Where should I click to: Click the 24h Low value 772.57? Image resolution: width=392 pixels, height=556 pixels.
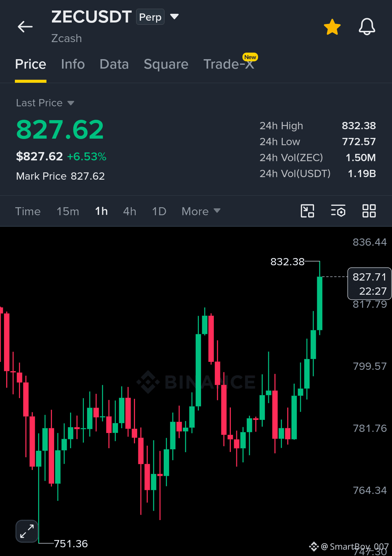[x=359, y=142]
